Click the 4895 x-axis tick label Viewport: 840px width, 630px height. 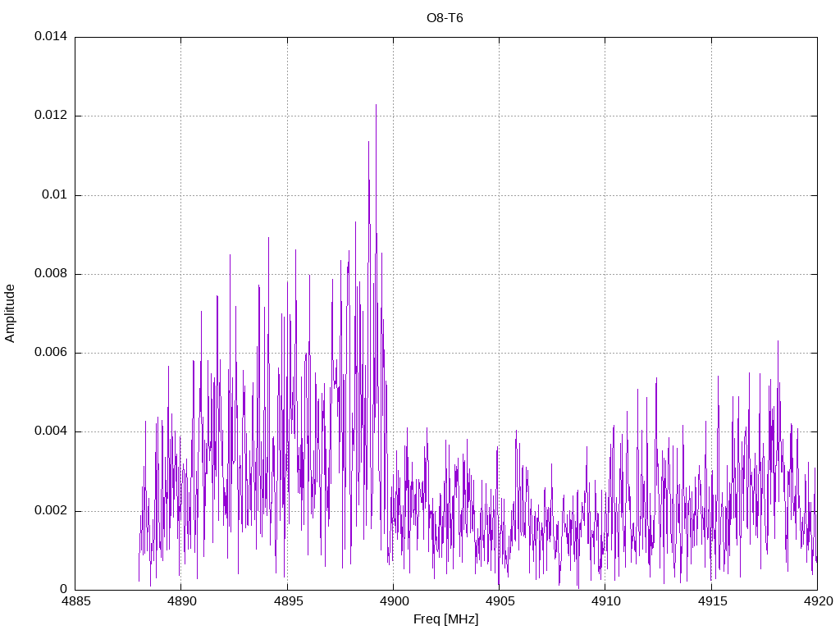pos(288,601)
